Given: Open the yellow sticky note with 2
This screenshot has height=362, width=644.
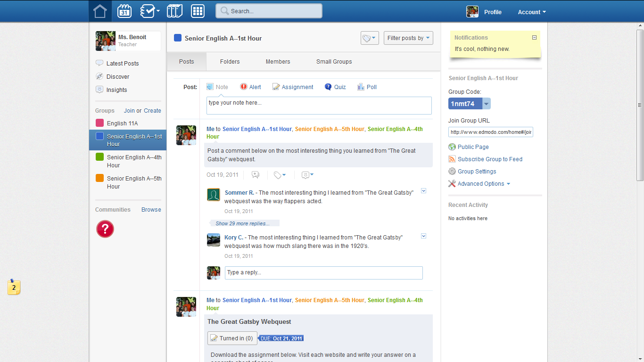Looking at the screenshot, I should click(x=14, y=287).
